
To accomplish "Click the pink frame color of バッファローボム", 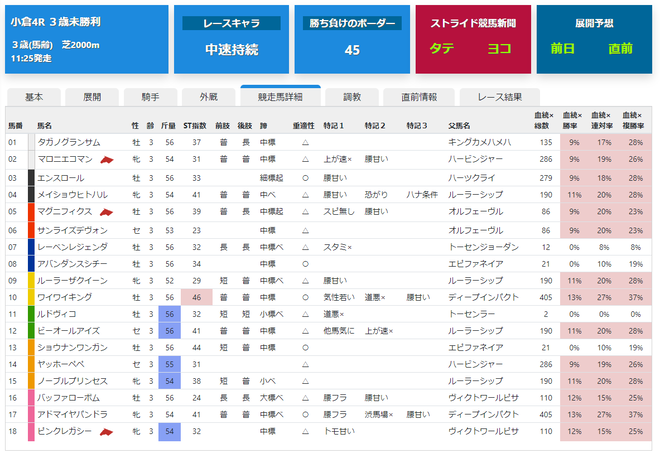I will point(31,398).
